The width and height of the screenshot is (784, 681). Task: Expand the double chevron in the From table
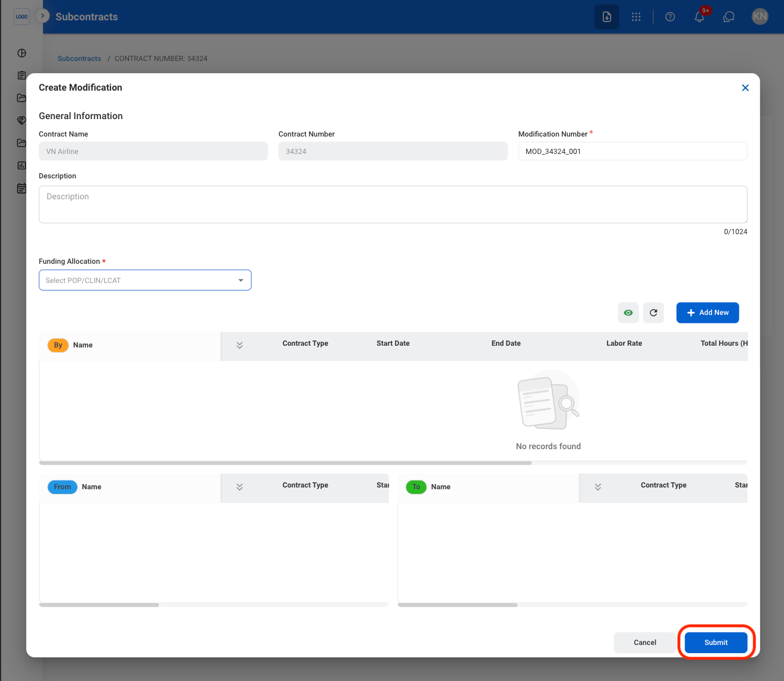[239, 487]
